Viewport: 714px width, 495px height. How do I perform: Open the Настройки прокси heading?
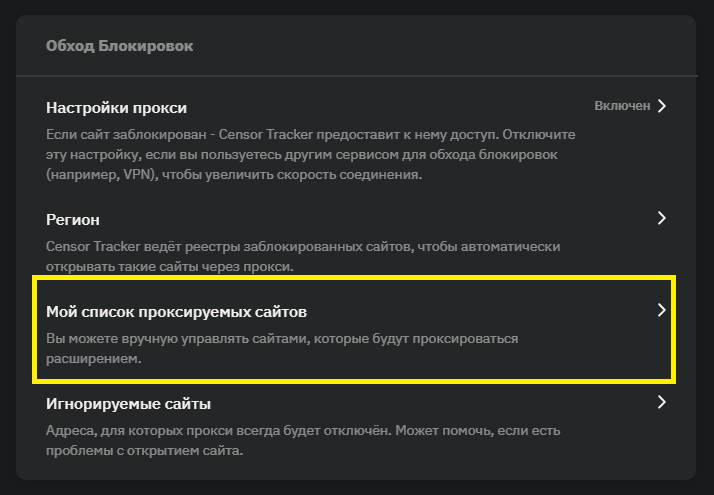pyautogui.click(x=117, y=108)
